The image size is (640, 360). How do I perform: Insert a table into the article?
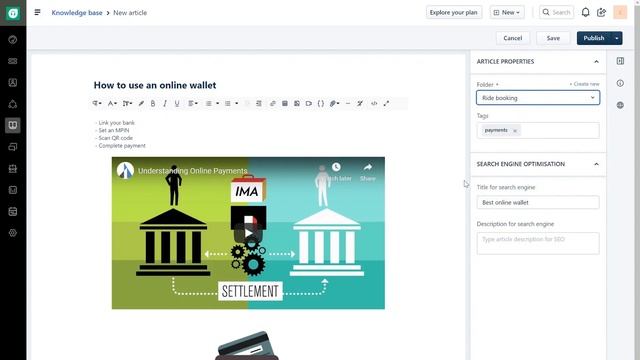click(x=285, y=104)
